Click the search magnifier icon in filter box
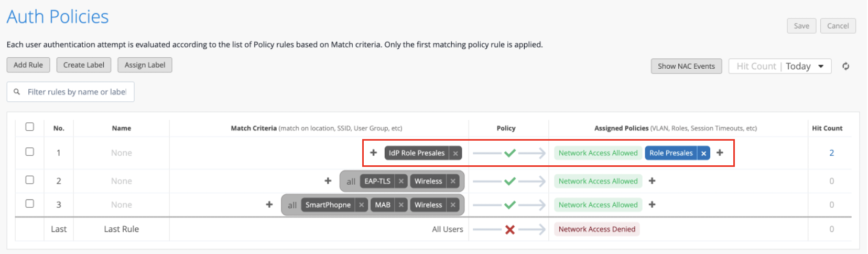Screen dimensions: 868x254 tap(17, 92)
